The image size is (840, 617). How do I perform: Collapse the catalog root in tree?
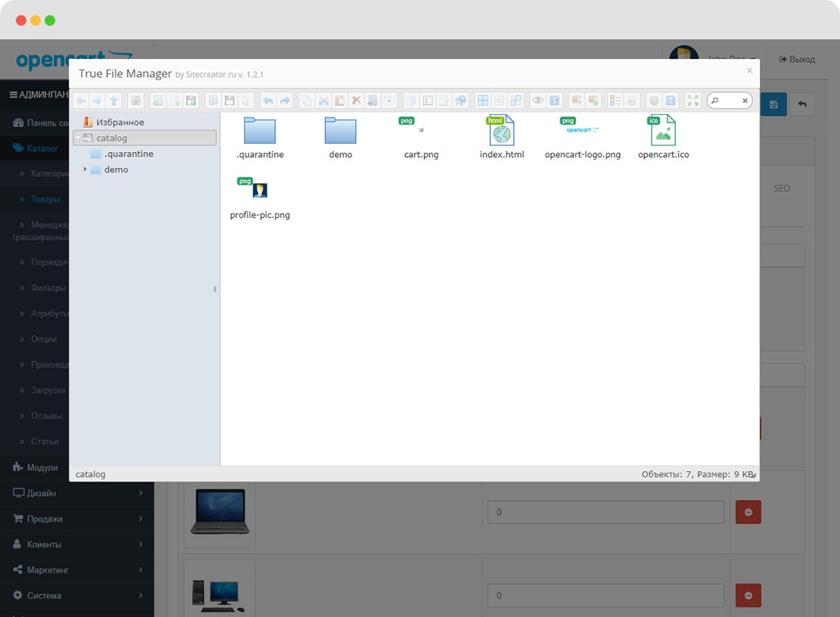pyautogui.click(x=78, y=138)
